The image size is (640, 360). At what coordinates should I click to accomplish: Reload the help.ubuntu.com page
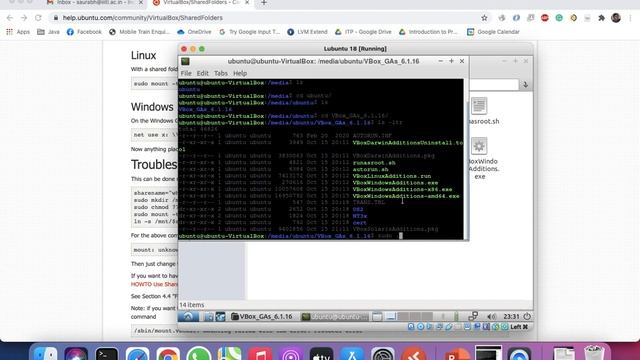pos(38,18)
